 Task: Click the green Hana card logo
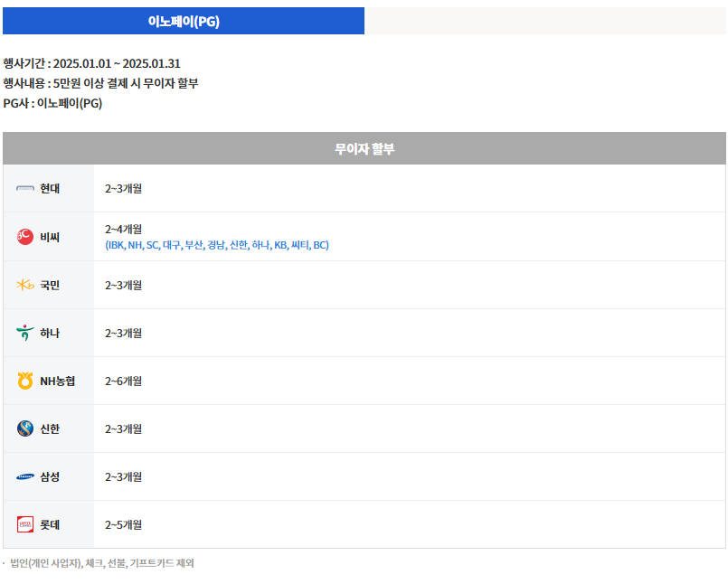point(25,333)
